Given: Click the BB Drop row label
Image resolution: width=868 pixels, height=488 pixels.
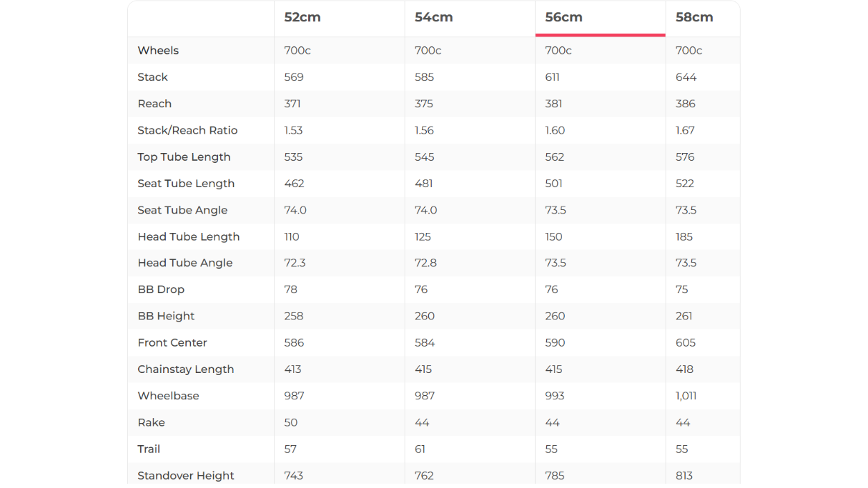Looking at the screenshot, I should [x=161, y=289].
